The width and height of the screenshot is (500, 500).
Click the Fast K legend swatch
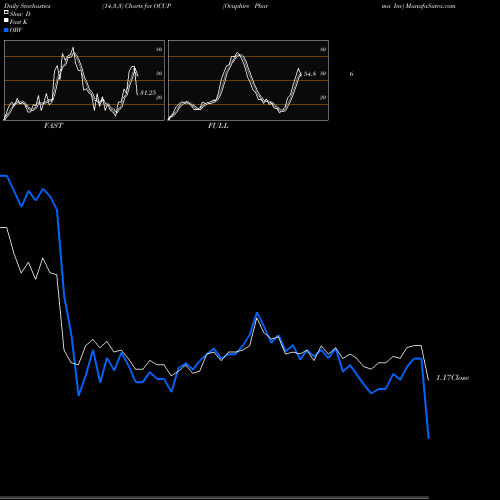(x=6, y=20)
